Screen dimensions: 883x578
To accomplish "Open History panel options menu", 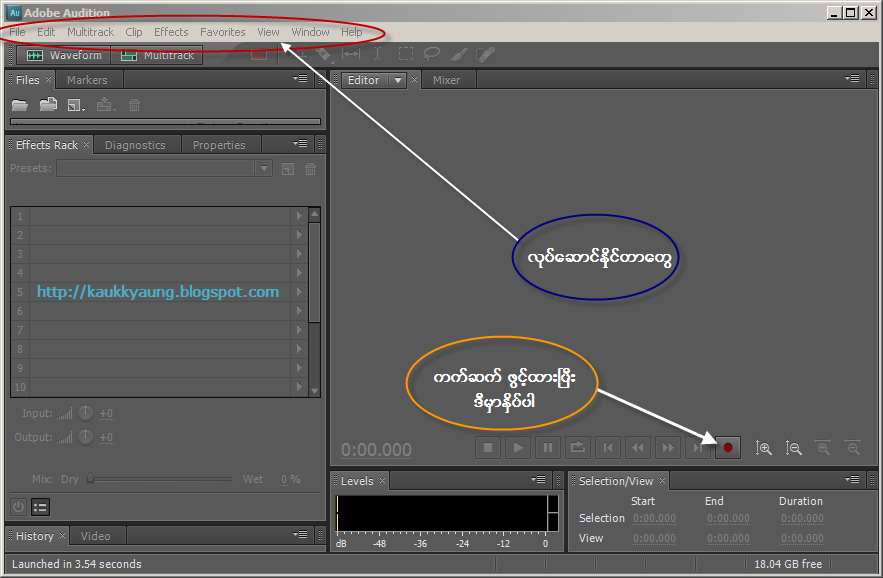I will pyautogui.click(x=300, y=534).
